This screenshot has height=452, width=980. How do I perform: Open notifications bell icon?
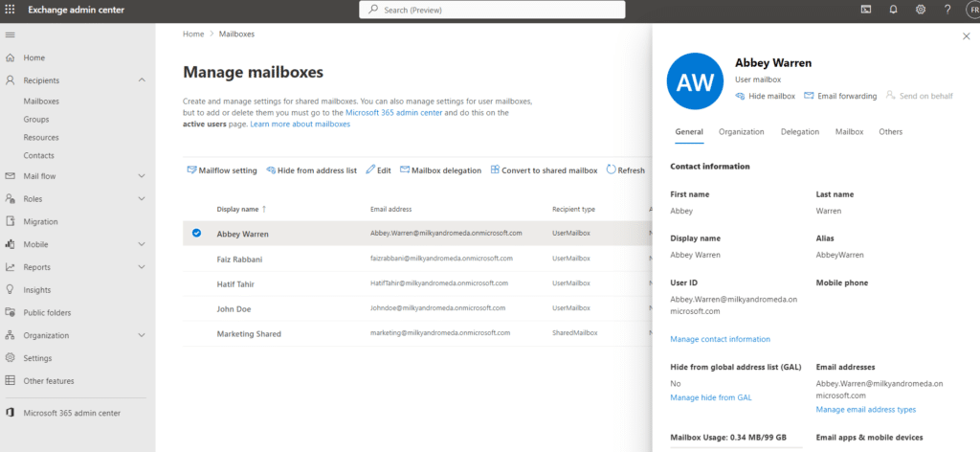(x=894, y=10)
